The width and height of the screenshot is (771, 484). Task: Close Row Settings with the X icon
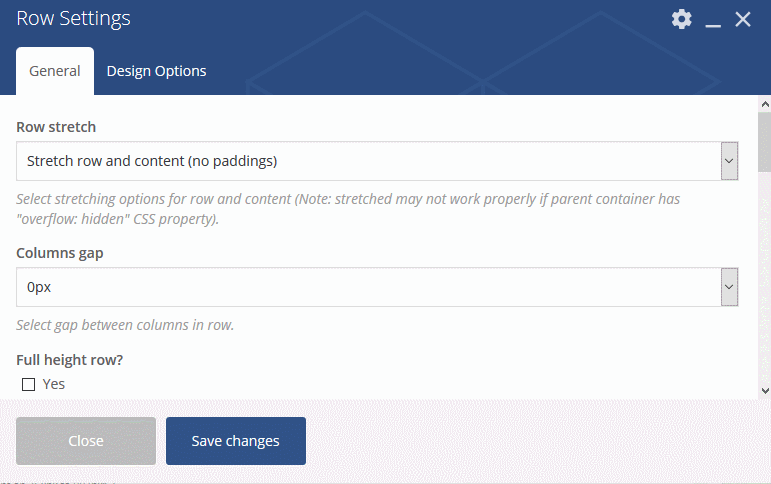[x=742, y=19]
